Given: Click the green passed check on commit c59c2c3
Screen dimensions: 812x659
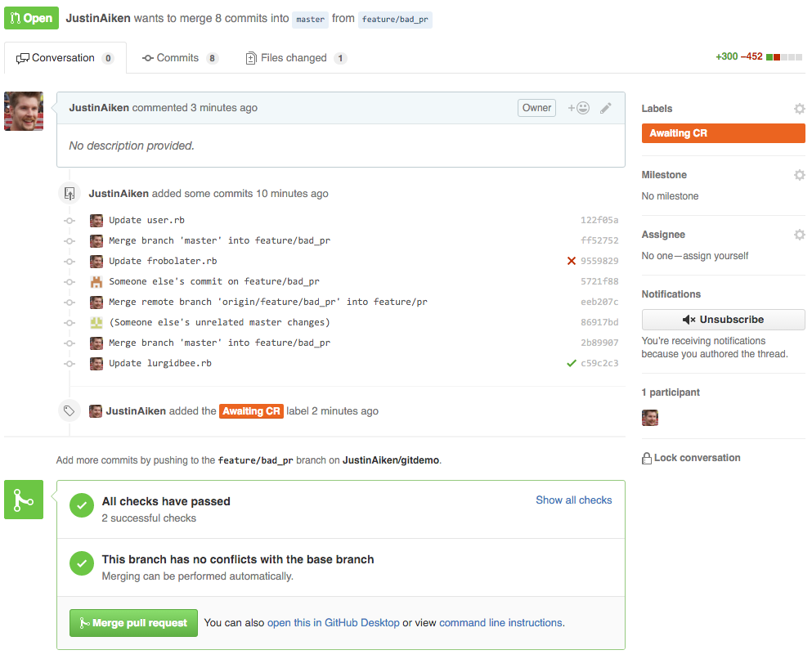Looking at the screenshot, I should tap(572, 363).
